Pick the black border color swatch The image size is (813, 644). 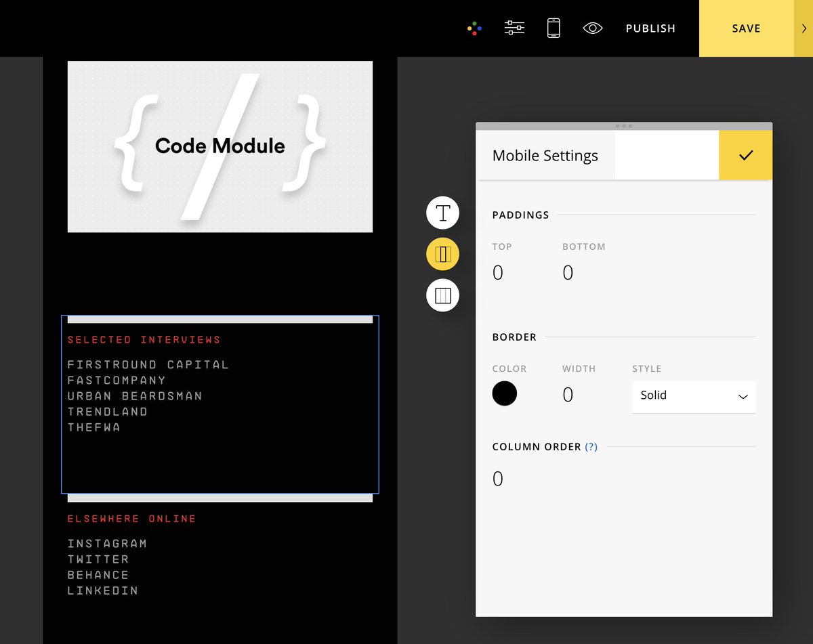(505, 393)
